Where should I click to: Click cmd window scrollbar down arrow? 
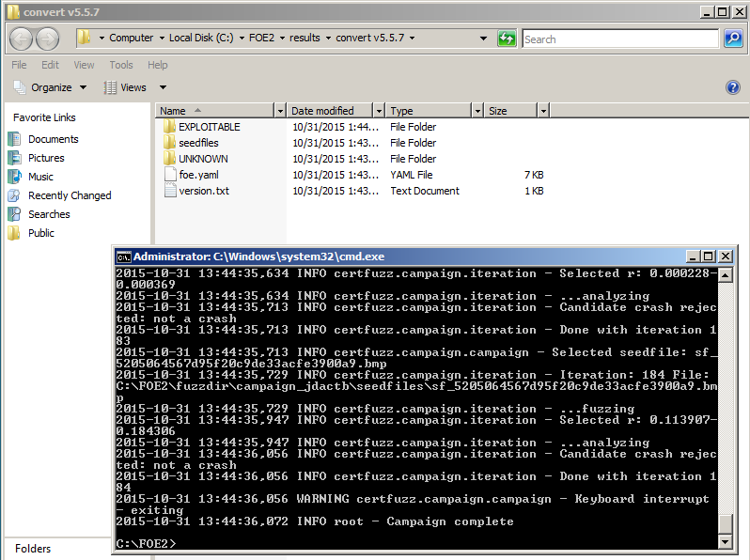click(726, 542)
